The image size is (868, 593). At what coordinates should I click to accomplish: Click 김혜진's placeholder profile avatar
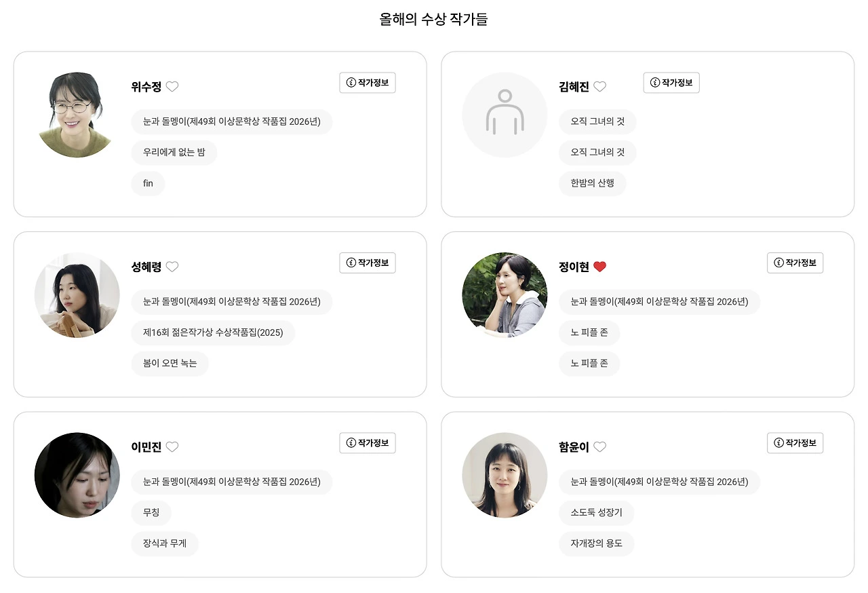(505, 115)
